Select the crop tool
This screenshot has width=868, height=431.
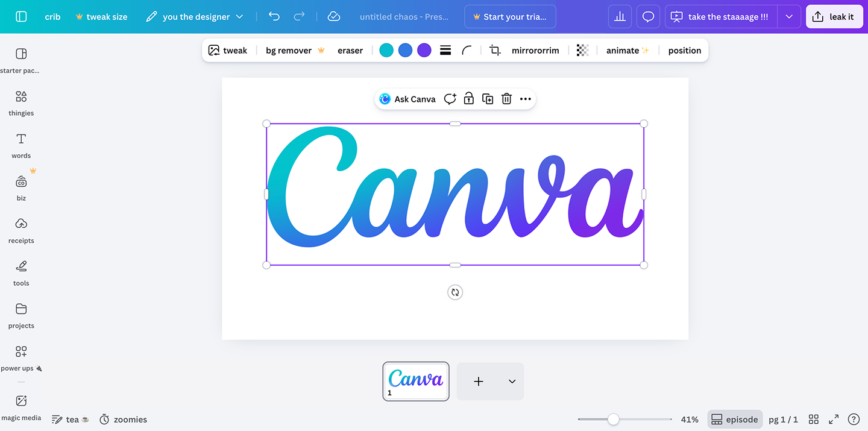pyautogui.click(x=495, y=51)
